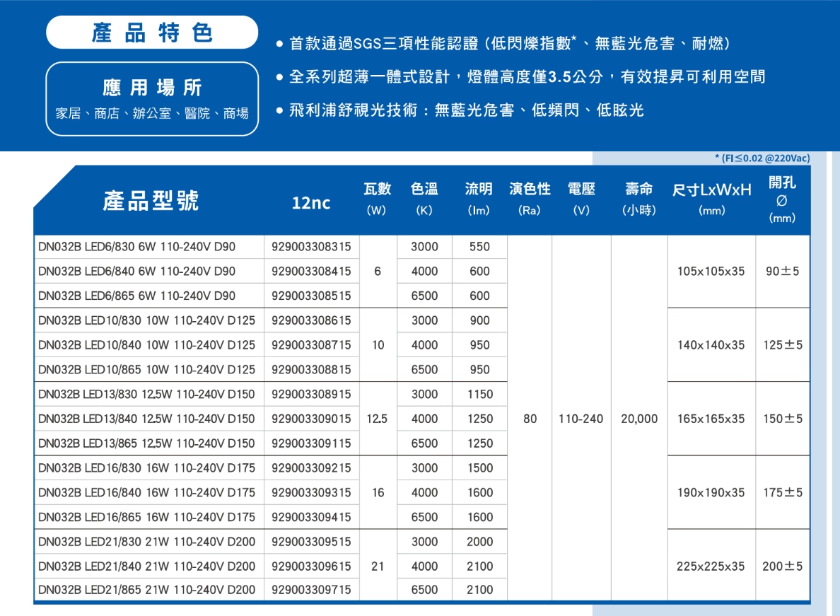The width and height of the screenshot is (840, 616).
Task: Select the 200±5 cutout size cell
Action: (x=782, y=566)
